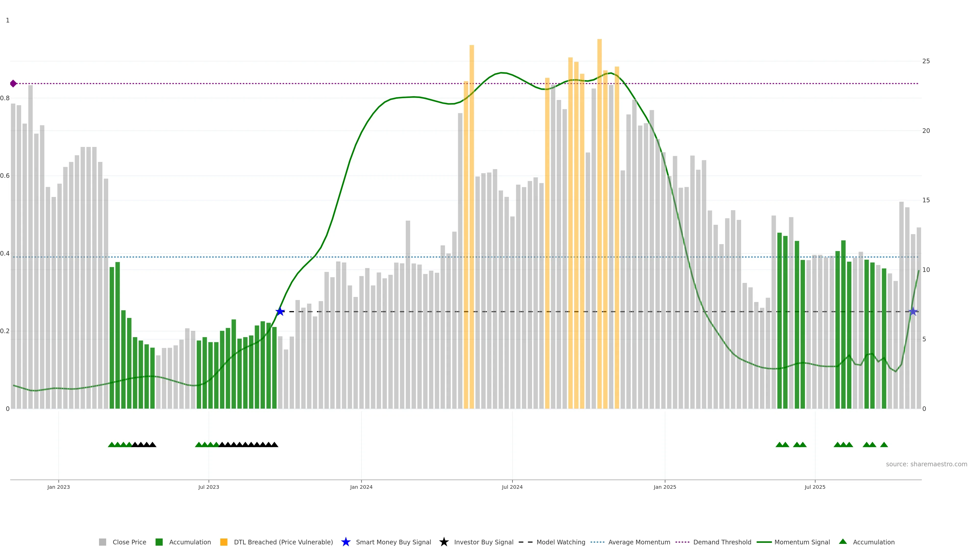The width and height of the screenshot is (980, 551).
Task: Hide the Momentum Signal legend series
Action: pyautogui.click(x=802, y=542)
